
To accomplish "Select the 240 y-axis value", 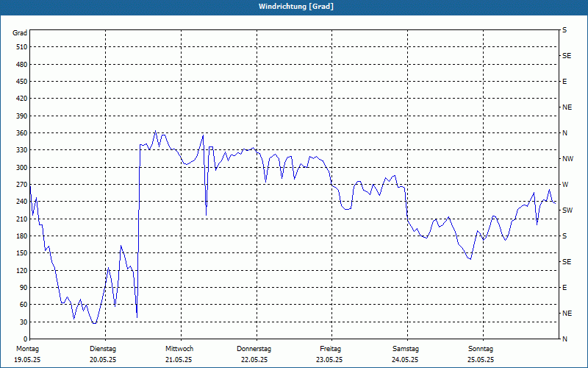I will tap(22, 202).
